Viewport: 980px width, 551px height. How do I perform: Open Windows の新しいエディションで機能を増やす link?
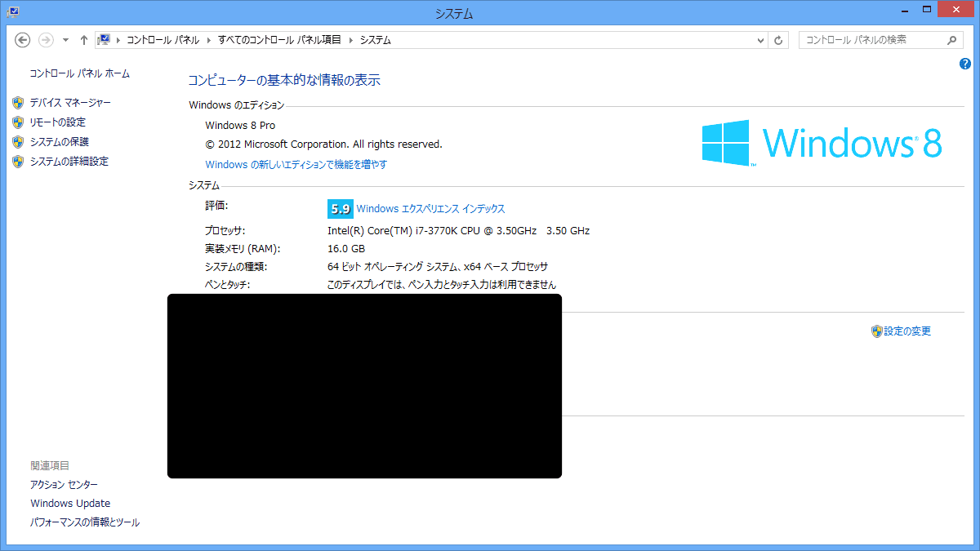(x=296, y=164)
